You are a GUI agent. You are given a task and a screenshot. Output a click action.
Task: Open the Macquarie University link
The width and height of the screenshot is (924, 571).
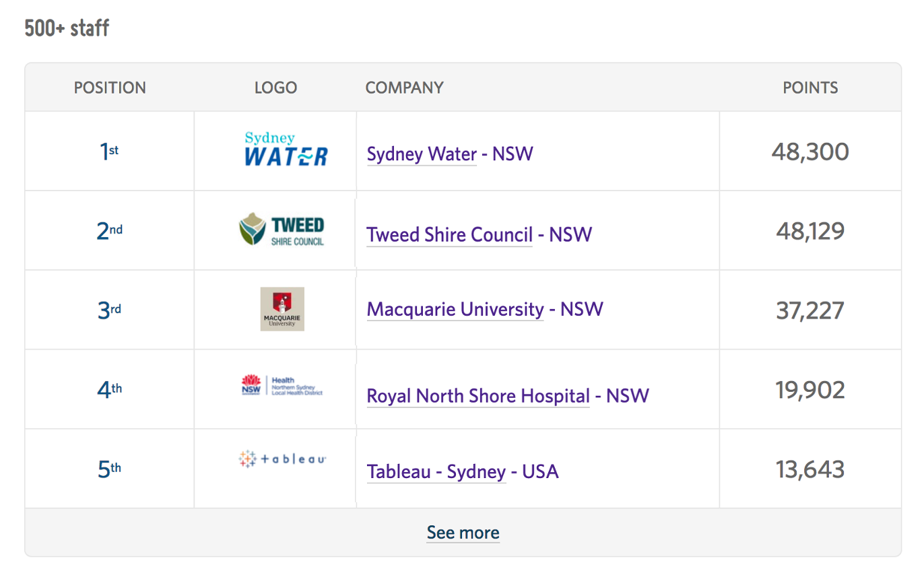455,310
